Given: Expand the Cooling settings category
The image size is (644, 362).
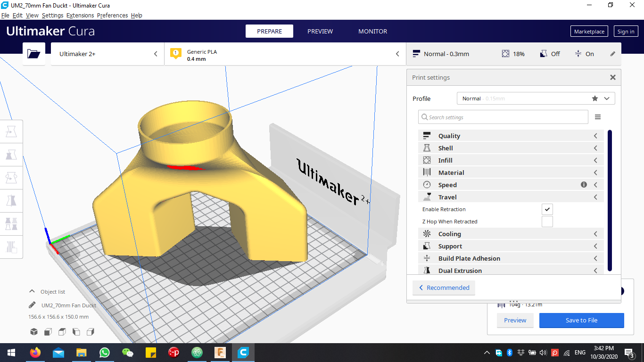Looking at the screenshot, I should (x=511, y=234).
